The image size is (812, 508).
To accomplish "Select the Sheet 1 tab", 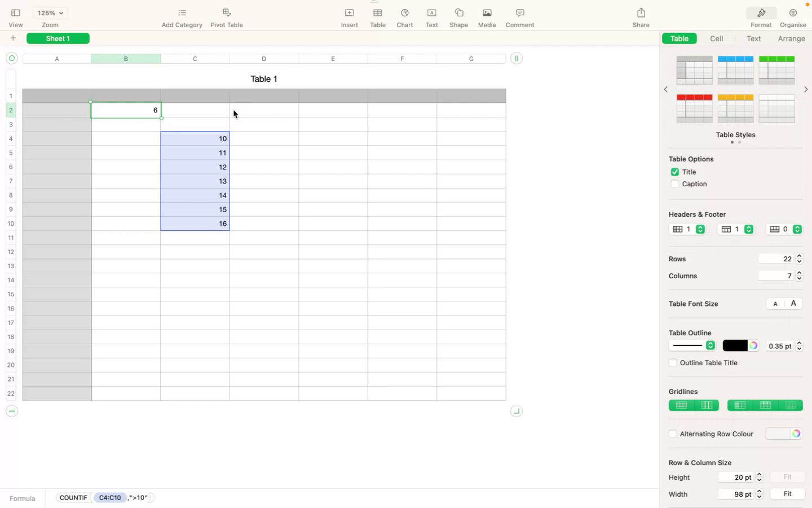I will point(58,38).
